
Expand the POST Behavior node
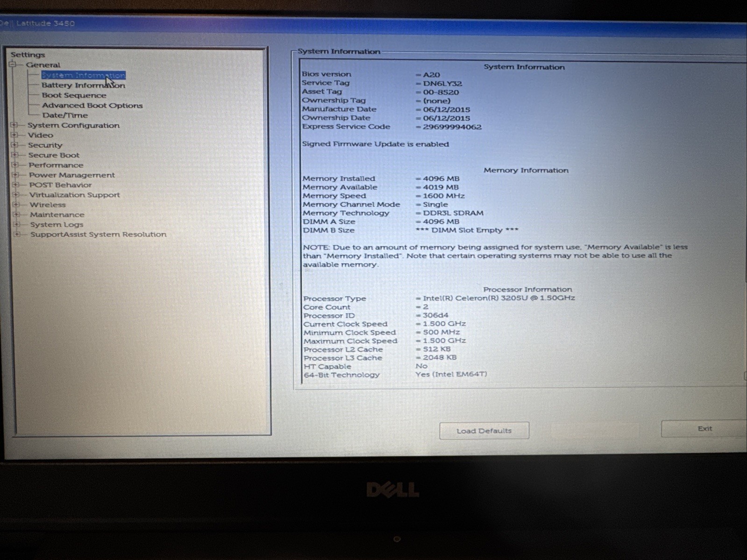tap(15, 184)
